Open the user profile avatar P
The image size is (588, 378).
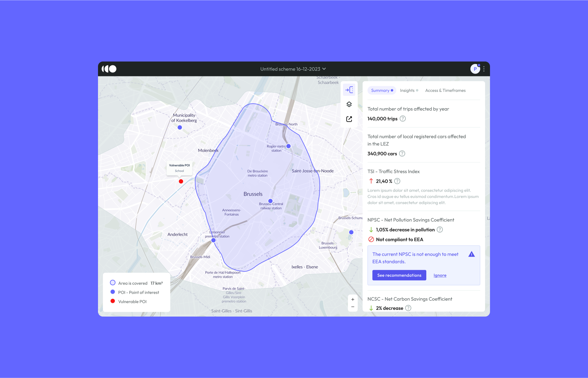click(x=475, y=69)
